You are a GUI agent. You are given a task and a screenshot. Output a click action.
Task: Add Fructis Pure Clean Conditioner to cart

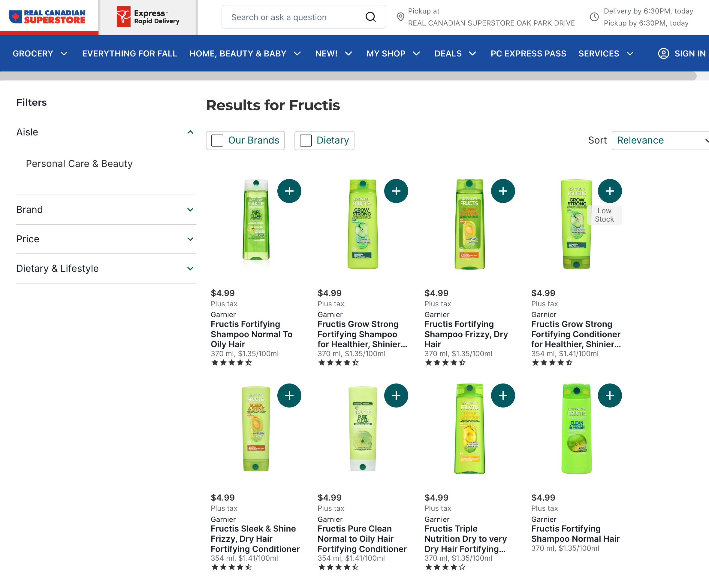pos(396,396)
